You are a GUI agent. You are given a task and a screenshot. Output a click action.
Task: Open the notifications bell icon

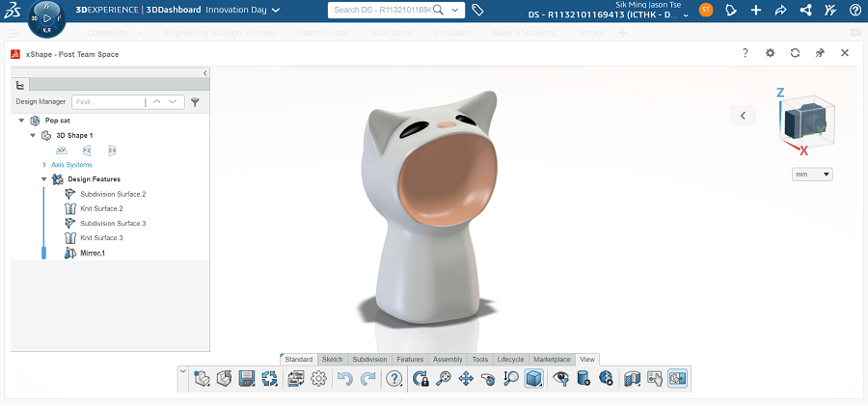point(732,10)
